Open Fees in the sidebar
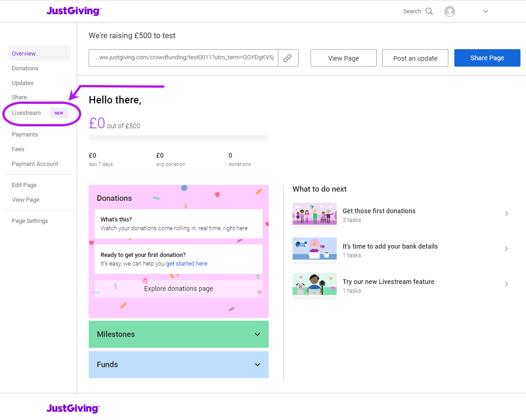 coord(18,149)
